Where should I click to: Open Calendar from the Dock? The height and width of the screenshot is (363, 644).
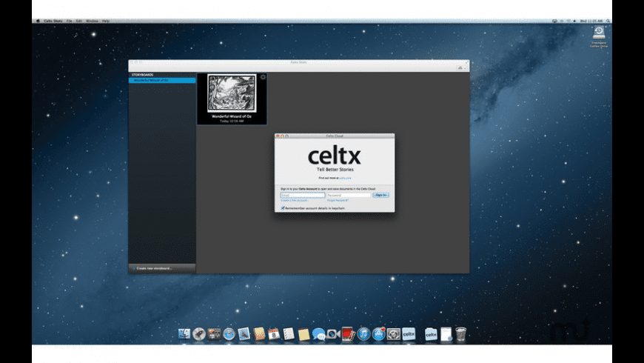(x=274, y=334)
